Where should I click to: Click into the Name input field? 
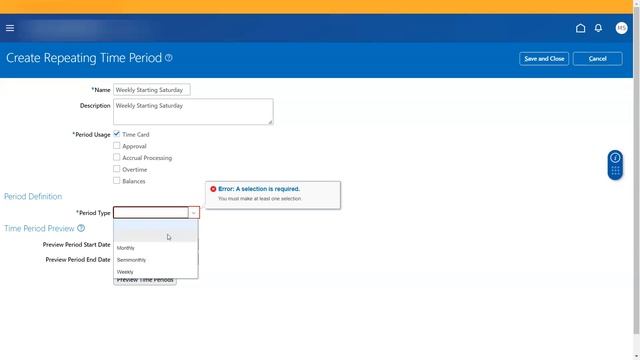(x=151, y=90)
